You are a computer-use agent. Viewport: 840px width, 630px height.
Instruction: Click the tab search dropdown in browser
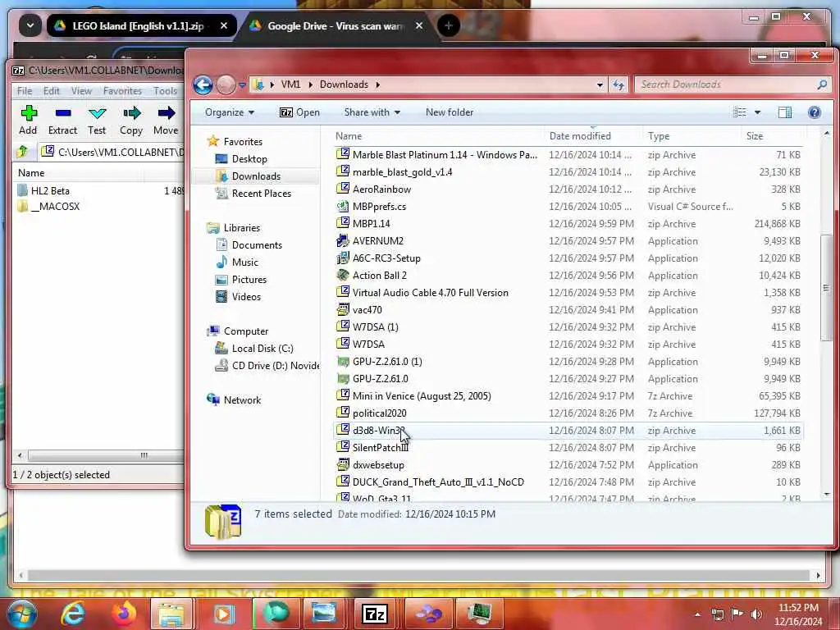[30, 25]
